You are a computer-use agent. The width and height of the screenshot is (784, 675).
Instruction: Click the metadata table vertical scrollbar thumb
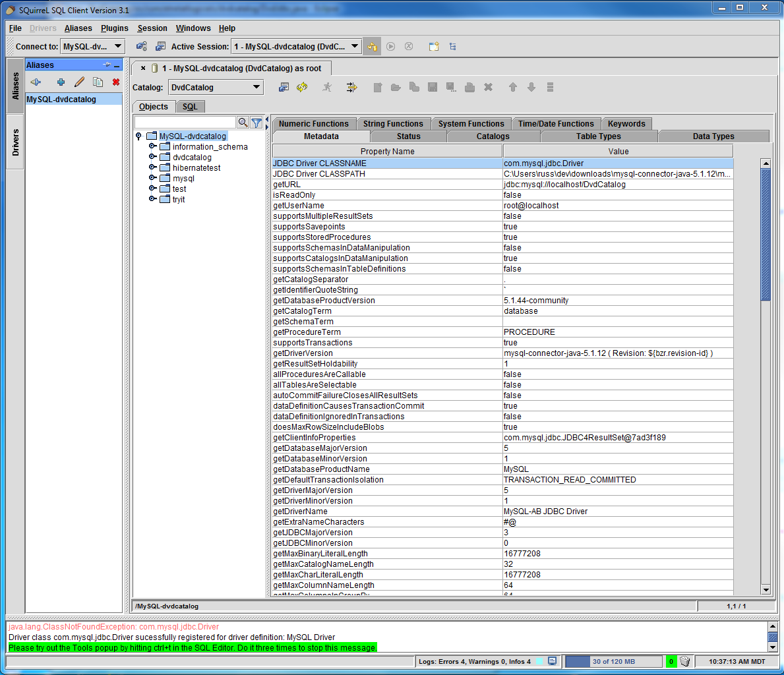(766, 235)
